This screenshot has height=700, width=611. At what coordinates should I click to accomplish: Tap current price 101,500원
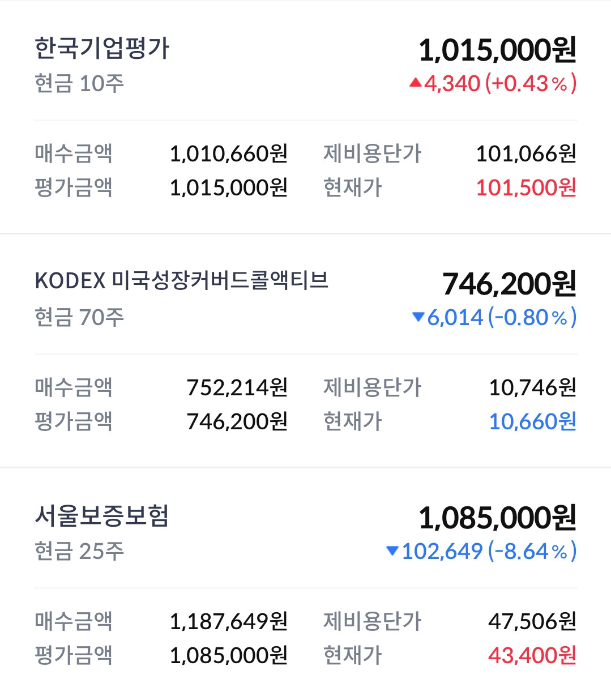(x=526, y=187)
